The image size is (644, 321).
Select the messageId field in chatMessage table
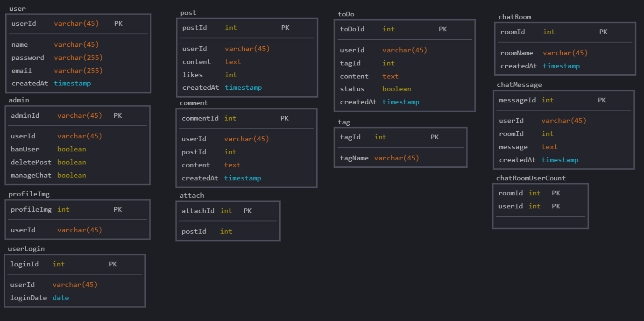click(x=517, y=100)
